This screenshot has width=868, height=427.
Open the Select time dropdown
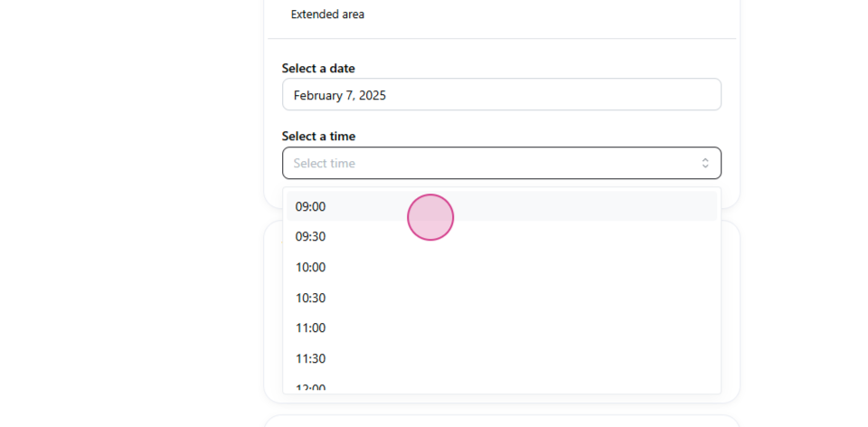[x=502, y=163]
